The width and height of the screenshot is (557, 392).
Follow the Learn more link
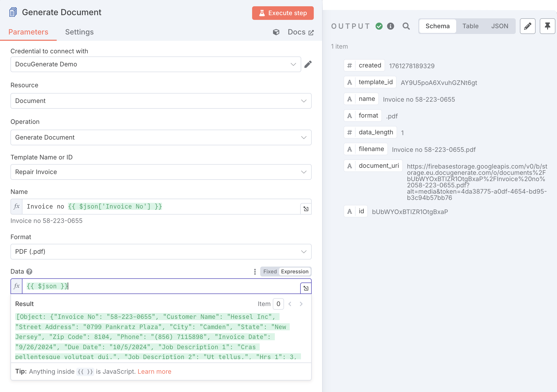154,372
